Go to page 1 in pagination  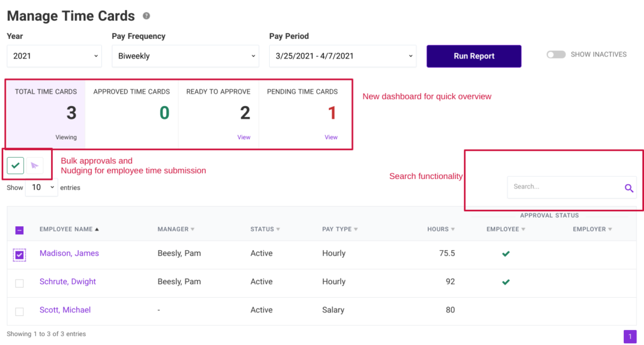click(630, 337)
